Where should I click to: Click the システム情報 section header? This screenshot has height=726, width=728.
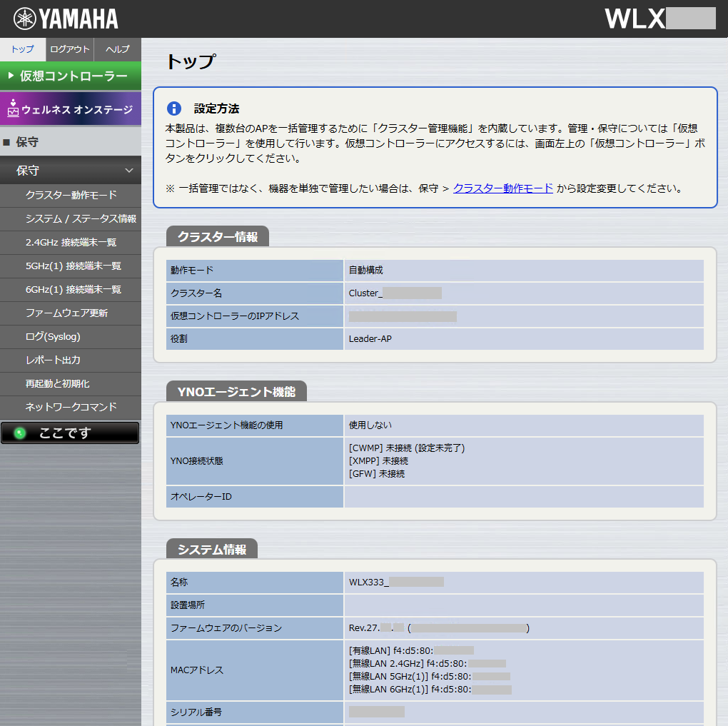[212, 550]
